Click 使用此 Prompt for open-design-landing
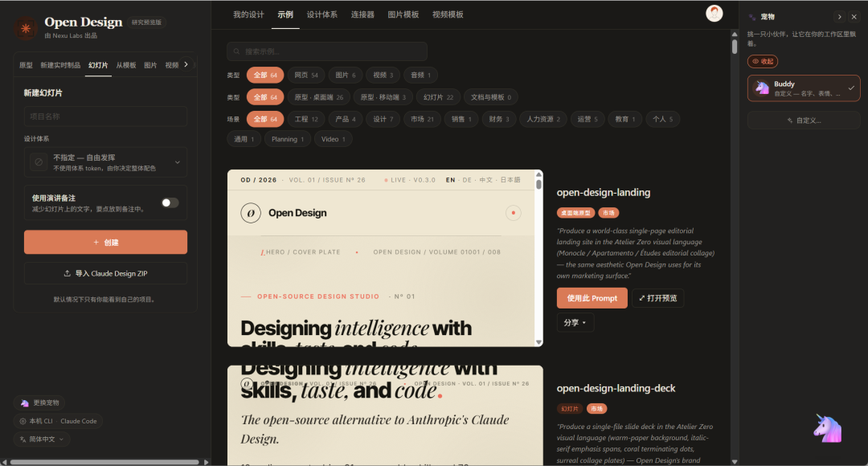 pos(592,298)
